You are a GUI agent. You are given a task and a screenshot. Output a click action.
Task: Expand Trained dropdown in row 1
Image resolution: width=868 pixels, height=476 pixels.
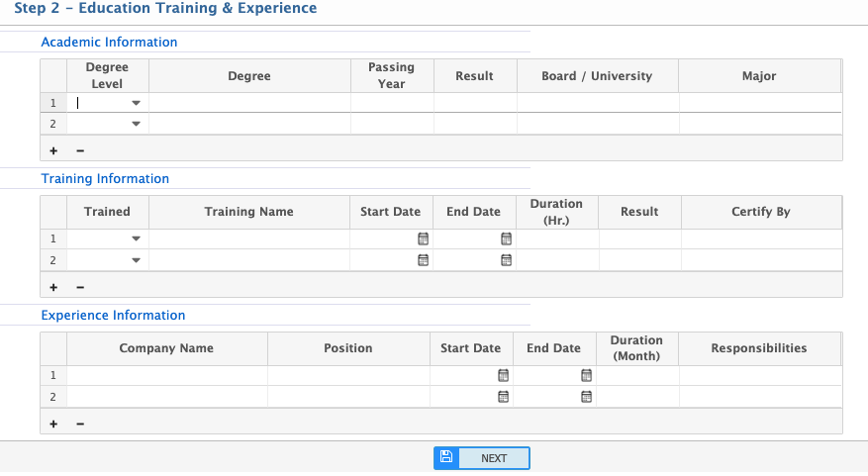136,238
